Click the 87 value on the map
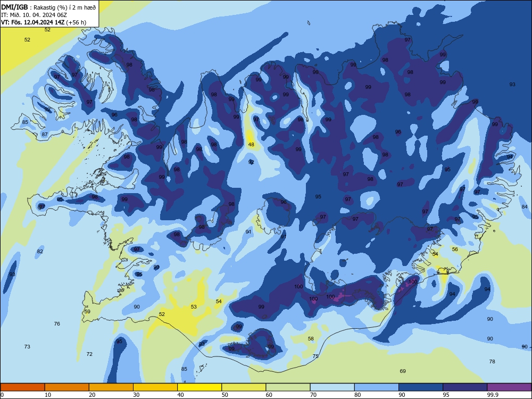This screenshot has width=532, height=399. tap(45, 135)
